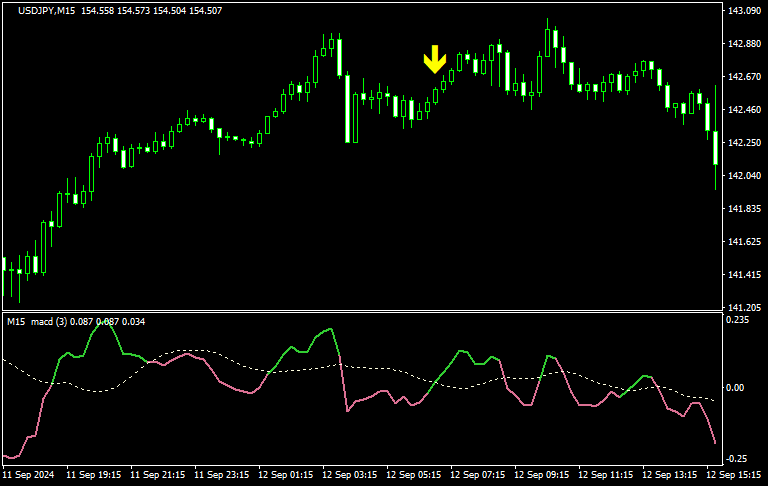Click the 12 Sep 15:15 time label

tap(732, 475)
